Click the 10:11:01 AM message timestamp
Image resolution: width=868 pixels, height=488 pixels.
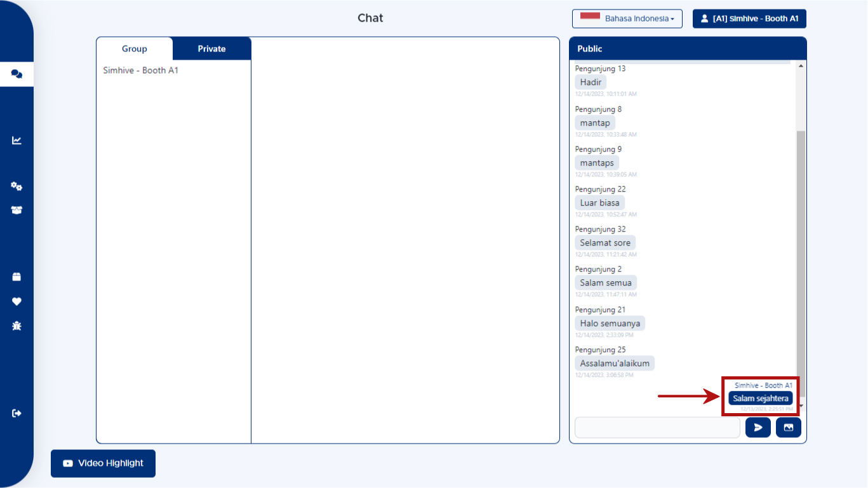click(x=606, y=94)
